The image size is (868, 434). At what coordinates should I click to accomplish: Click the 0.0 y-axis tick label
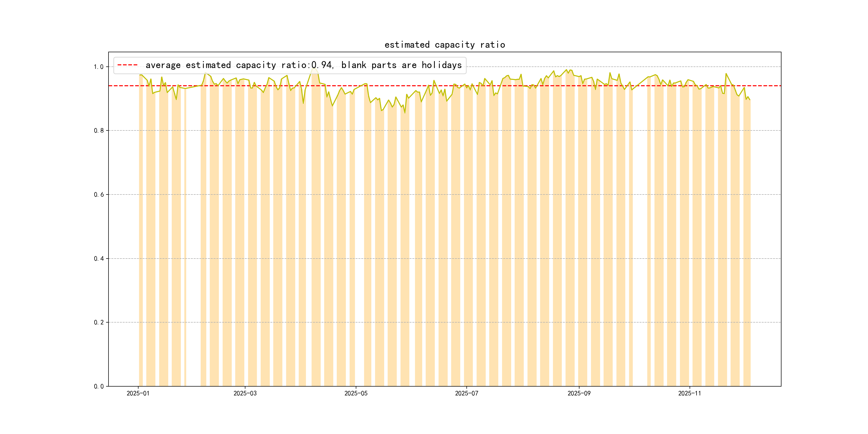(98, 386)
